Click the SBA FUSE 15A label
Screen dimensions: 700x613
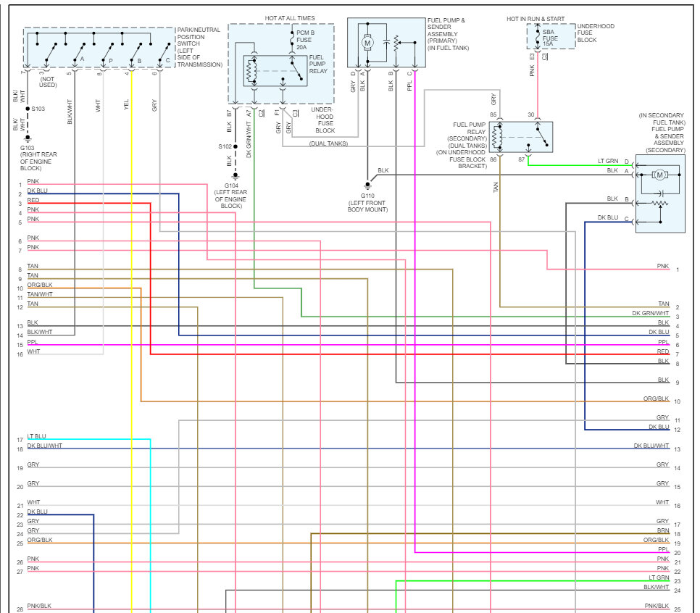click(550, 38)
